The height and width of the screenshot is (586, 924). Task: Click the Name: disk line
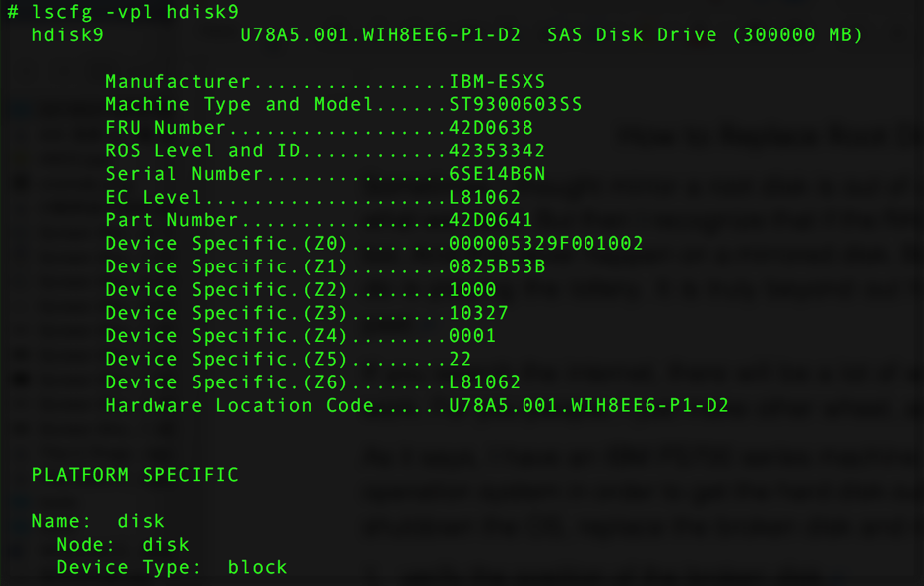(x=98, y=521)
